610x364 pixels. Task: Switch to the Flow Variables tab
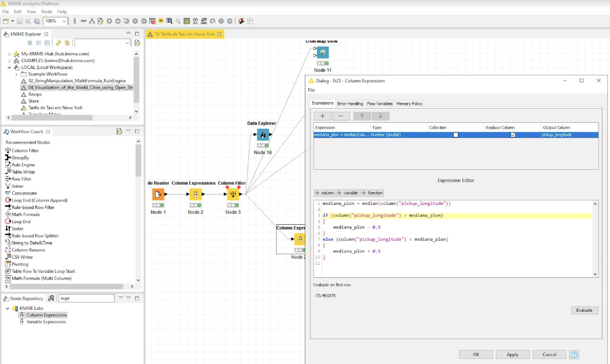tap(379, 103)
